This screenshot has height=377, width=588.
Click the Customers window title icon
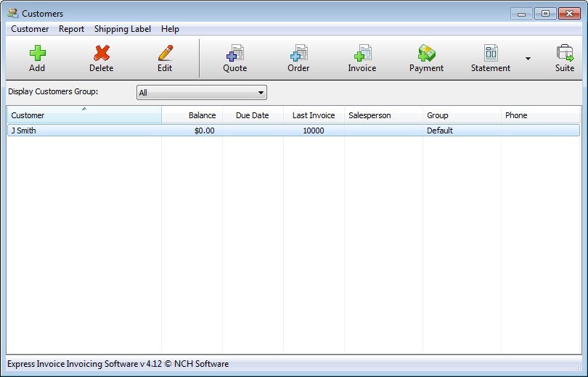coord(13,13)
